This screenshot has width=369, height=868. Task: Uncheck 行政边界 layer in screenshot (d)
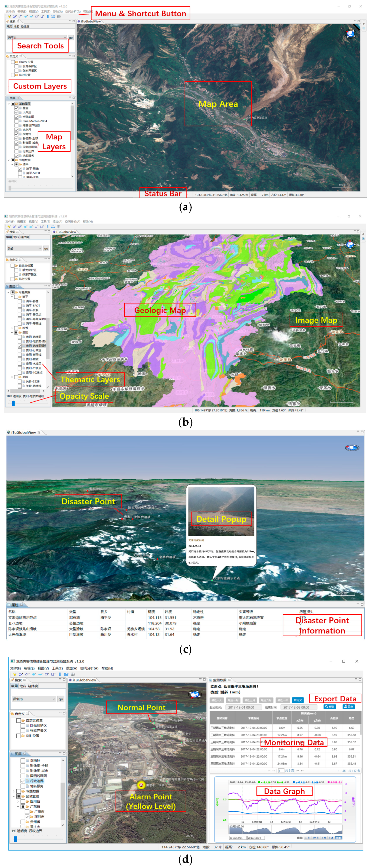(x=23, y=781)
